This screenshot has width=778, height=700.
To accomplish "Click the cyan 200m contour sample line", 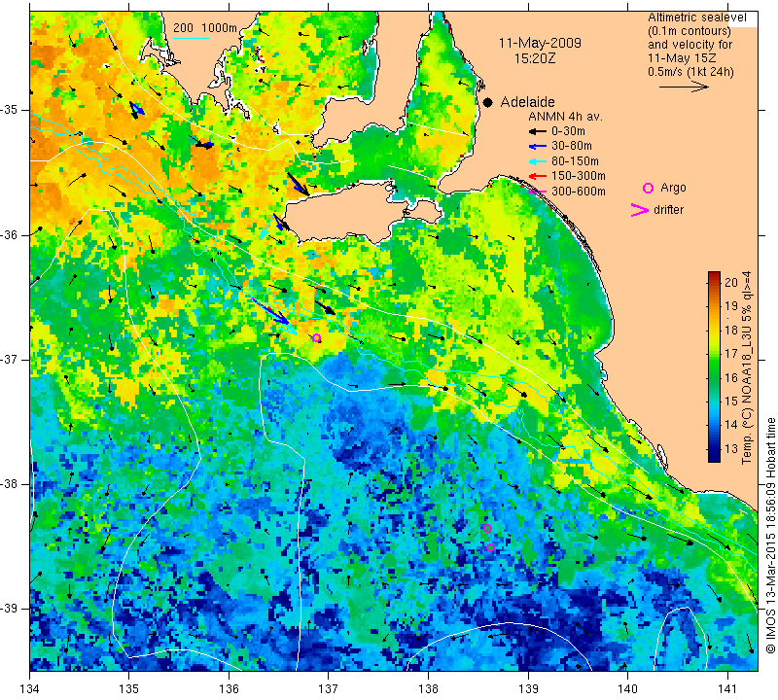I will (x=191, y=38).
